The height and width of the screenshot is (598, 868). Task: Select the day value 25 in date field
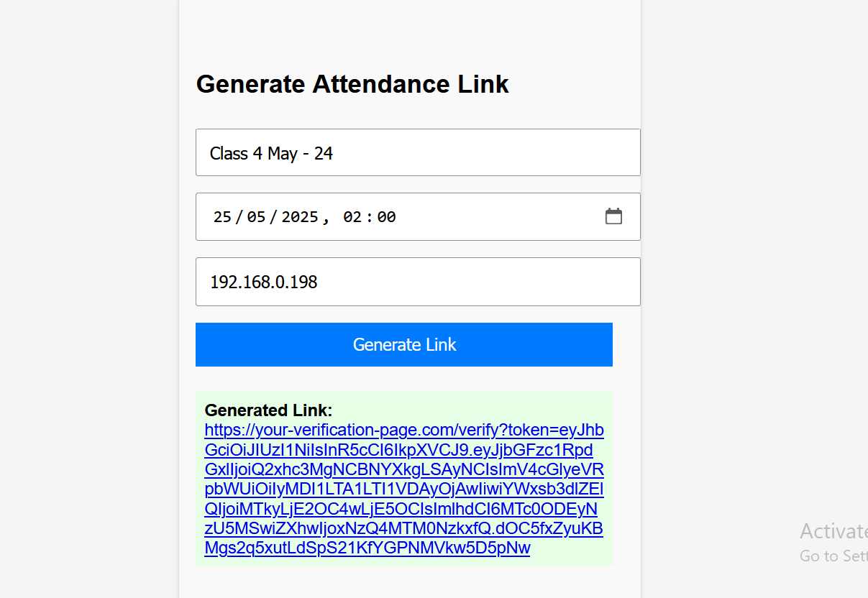click(221, 217)
